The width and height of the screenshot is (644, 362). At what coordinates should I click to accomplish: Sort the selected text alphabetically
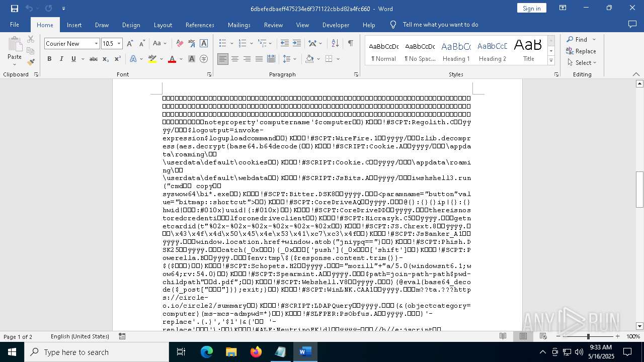(x=335, y=44)
